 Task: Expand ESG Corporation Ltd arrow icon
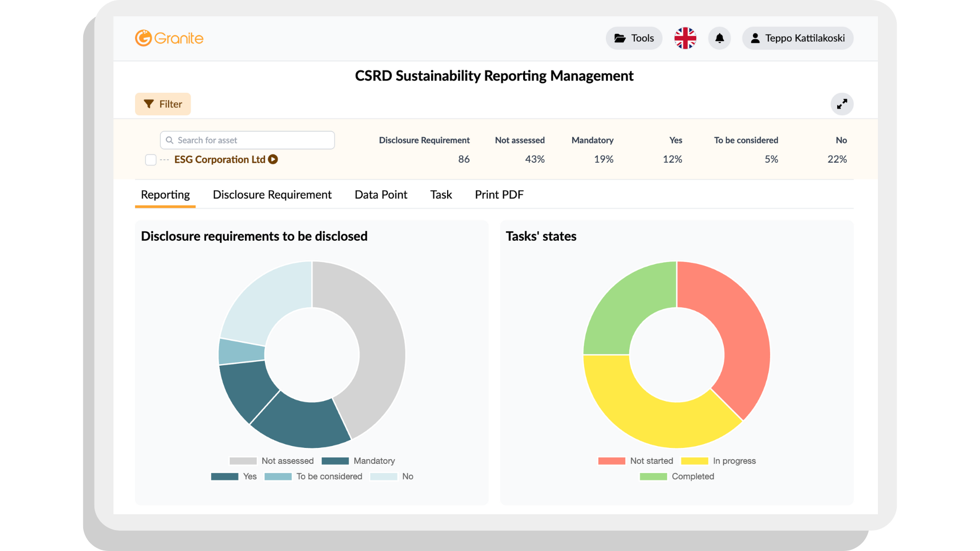(x=273, y=159)
